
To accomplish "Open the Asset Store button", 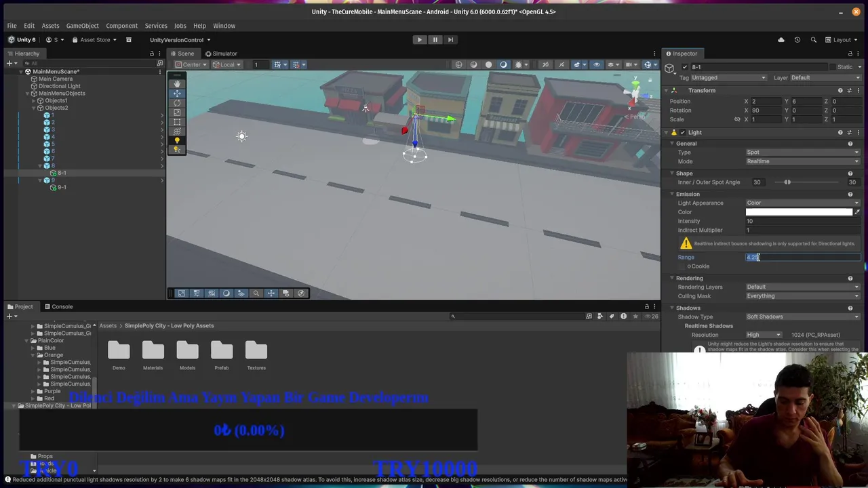I will (94, 39).
